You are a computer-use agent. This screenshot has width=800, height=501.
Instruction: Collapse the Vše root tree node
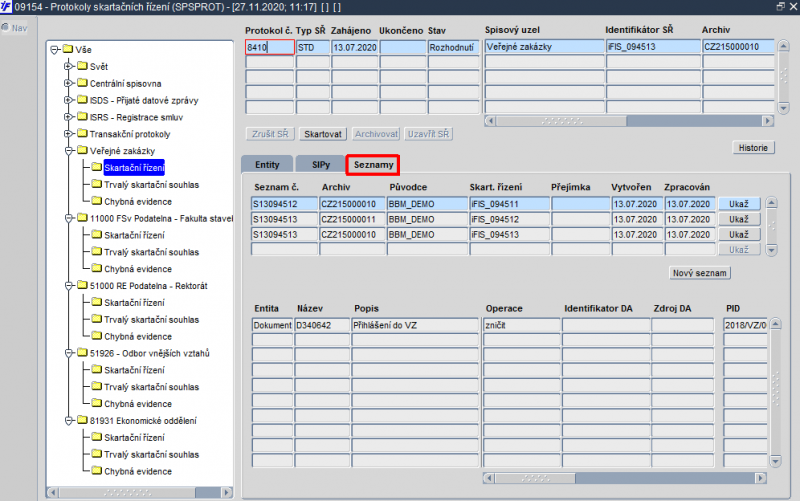pos(54,49)
